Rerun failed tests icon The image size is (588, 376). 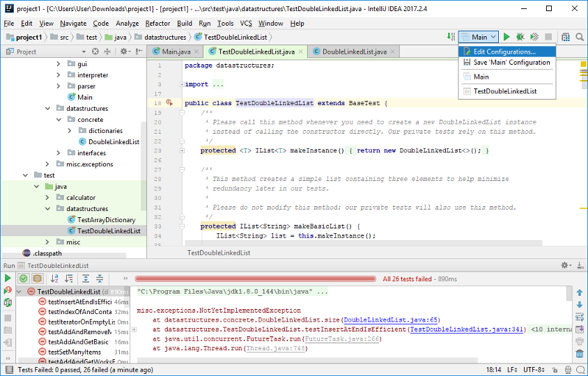[8, 290]
